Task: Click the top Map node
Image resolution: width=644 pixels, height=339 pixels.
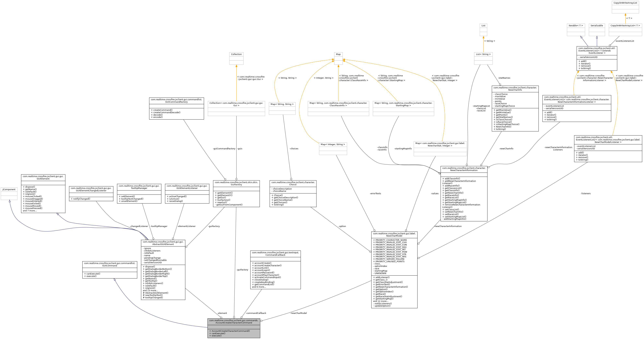Action: pyautogui.click(x=338, y=59)
